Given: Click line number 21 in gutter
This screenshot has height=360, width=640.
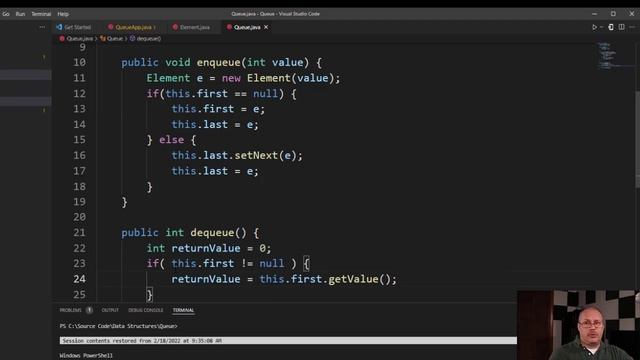Looking at the screenshot, I should (79, 233).
